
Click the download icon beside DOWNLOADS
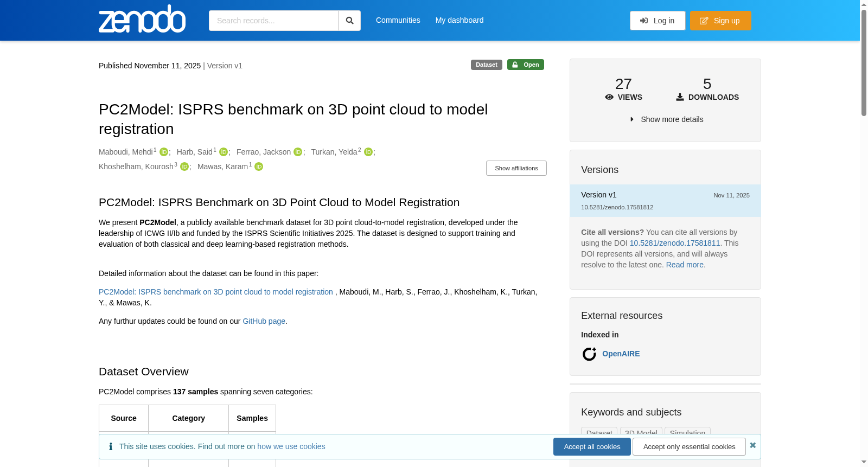(x=680, y=97)
